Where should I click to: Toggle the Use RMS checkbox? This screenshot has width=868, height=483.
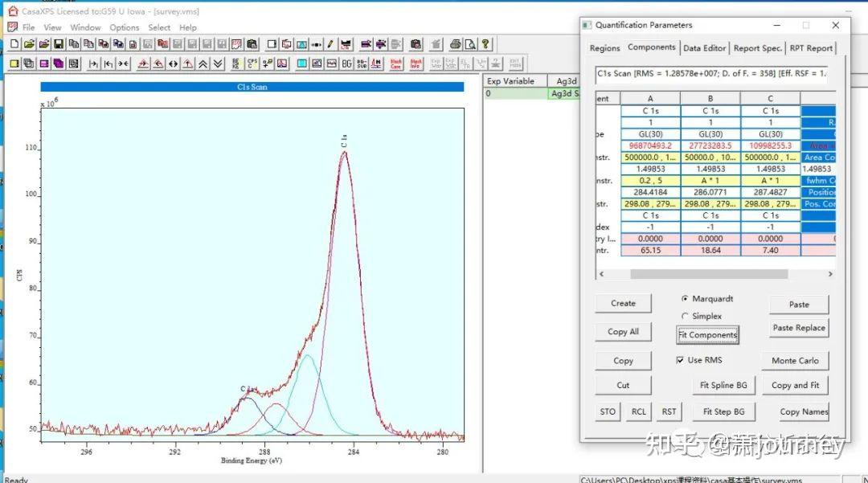(680, 361)
